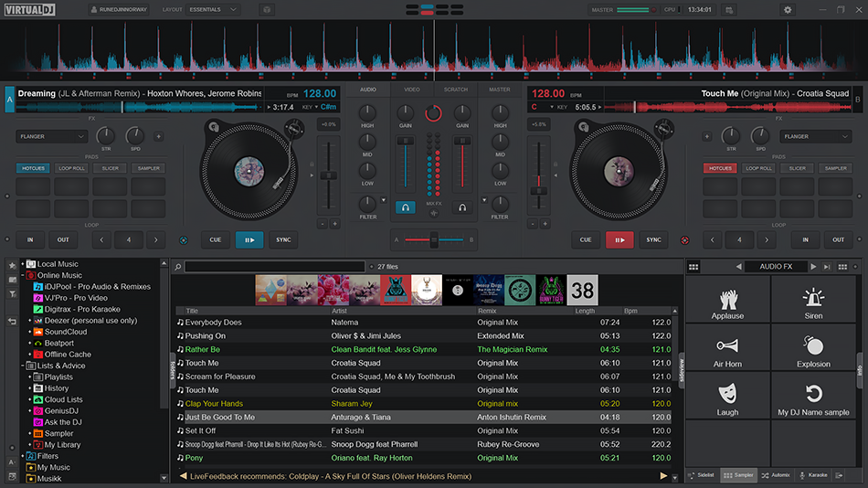The width and height of the screenshot is (868, 488).
Task: Toggle right deck headphone cue button
Action: tap(463, 207)
